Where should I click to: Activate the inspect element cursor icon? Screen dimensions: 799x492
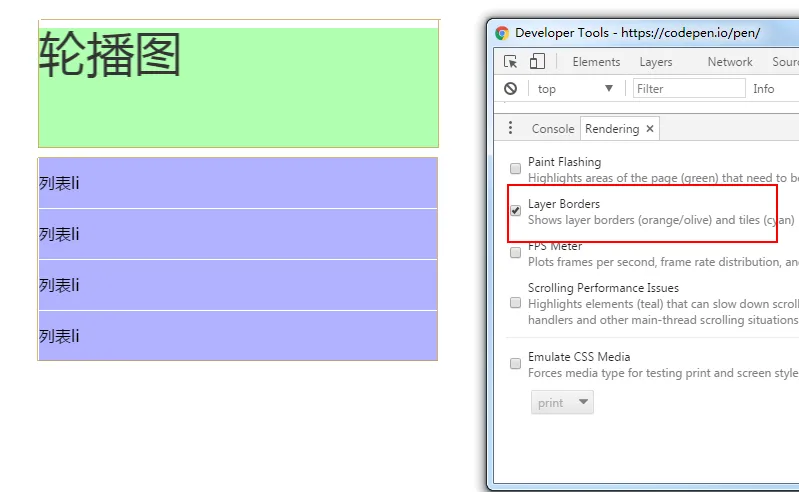[510, 62]
